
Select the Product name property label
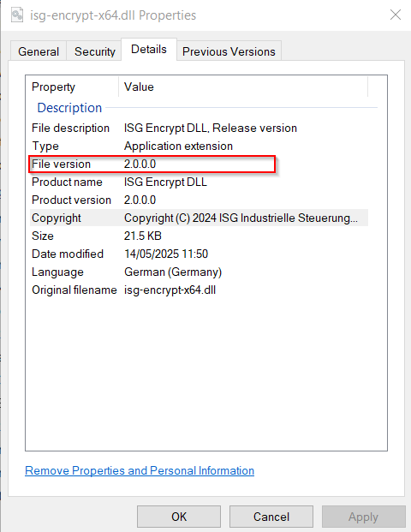click(67, 182)
